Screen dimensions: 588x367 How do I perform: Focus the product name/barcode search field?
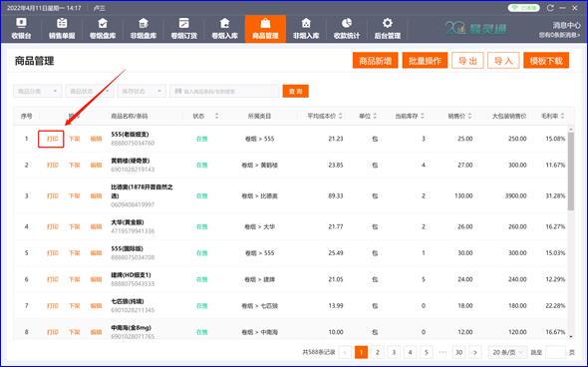coord(225,91)
